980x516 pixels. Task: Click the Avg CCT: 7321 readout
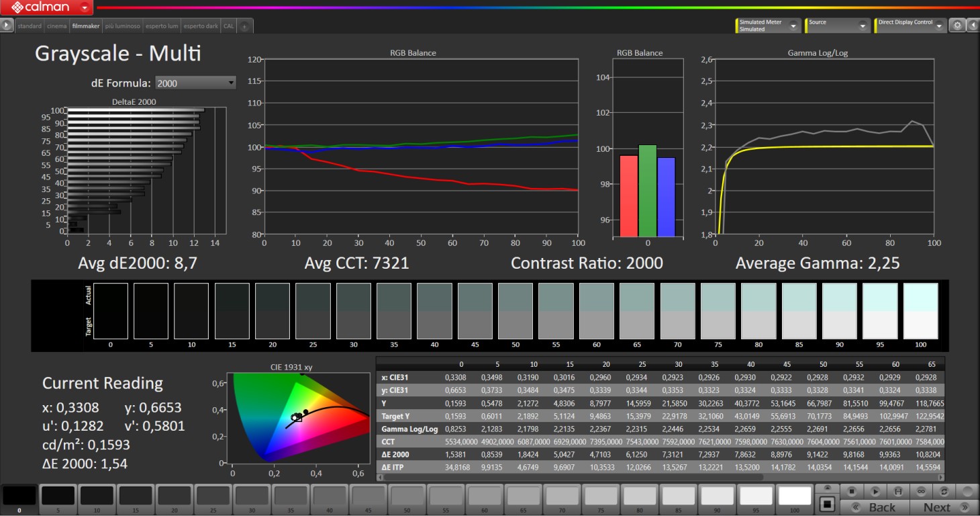[x=356, y=263]
